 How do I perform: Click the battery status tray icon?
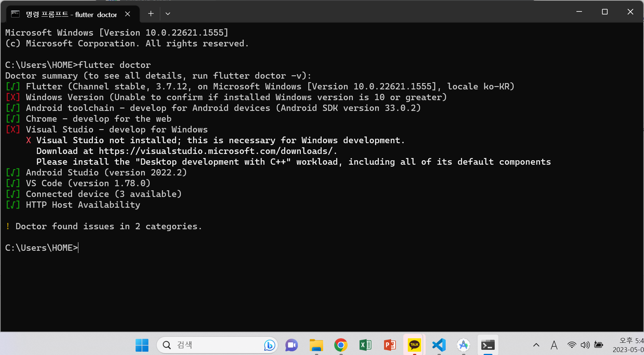[x=598, y=345]
